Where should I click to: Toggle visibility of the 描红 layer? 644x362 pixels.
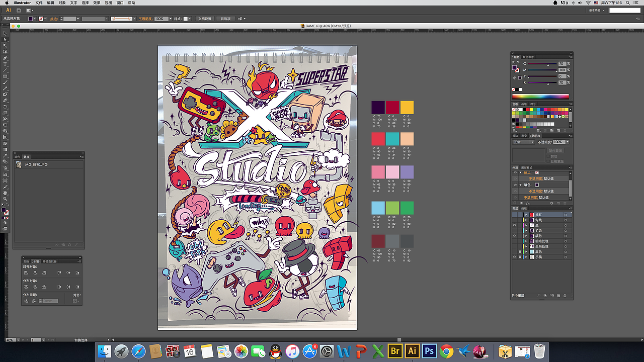(x=514, y=215)
